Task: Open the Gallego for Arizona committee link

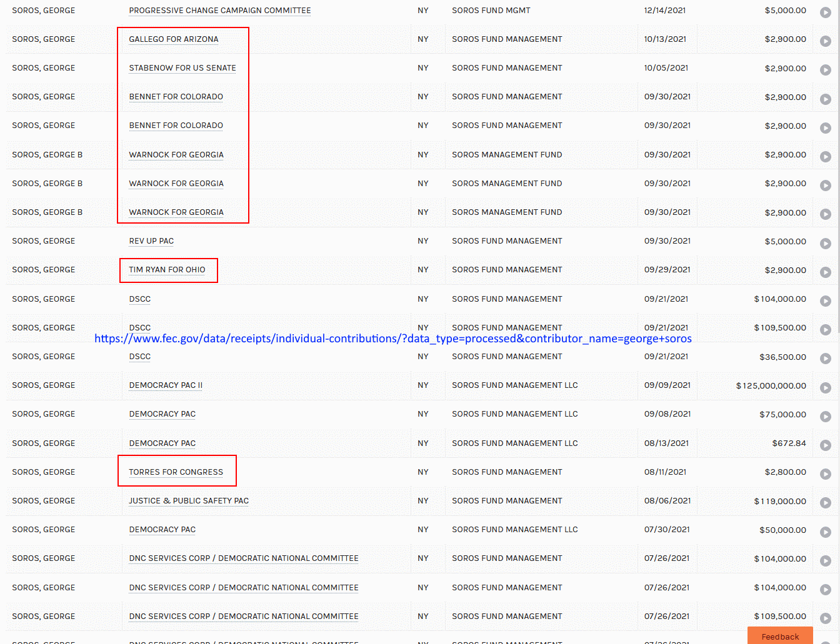Action: pyautogui.click(x=174, y=39)
